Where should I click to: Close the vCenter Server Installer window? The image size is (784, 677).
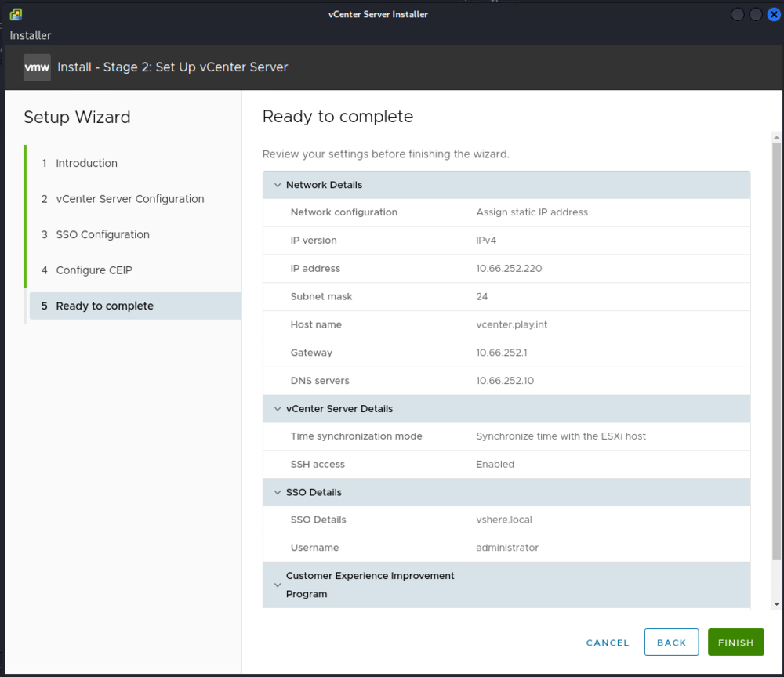click(774, 14)
